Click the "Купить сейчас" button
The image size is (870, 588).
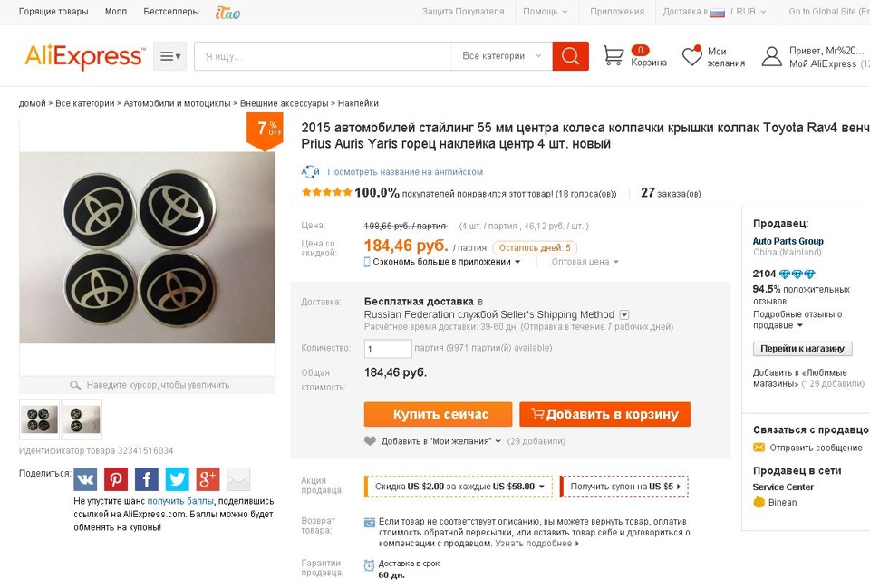pos(439,414)
